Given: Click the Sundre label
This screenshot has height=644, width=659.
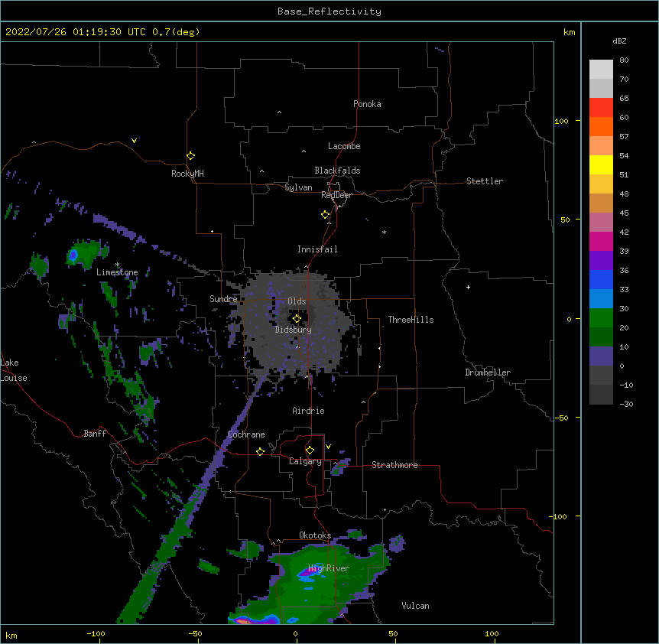Looking at the screenshot, I should pyautogui.click(x=223, y=299).
